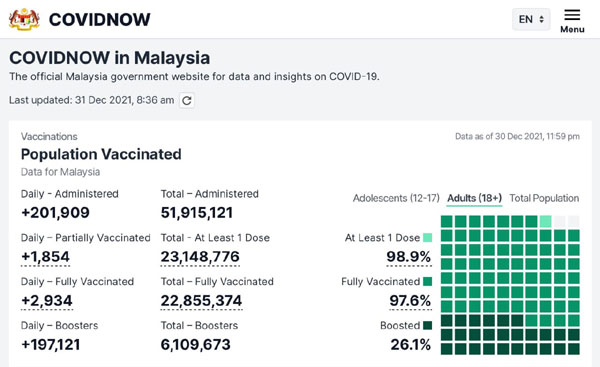Screen dimensions: 600x367
Task: Open the EN language dropdown
Action: click(x=531, y=19)
